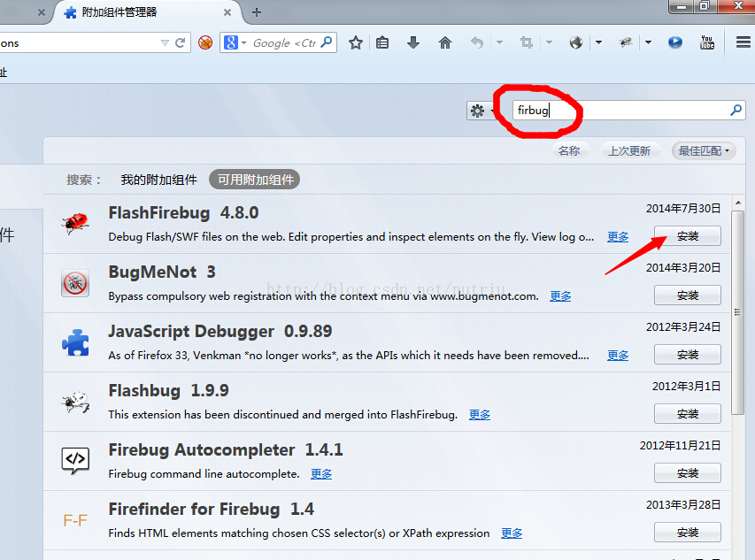Screen dimensions: 755x560
Task: Close the partially hidden left tab
Action: click(x=42, y=12)
